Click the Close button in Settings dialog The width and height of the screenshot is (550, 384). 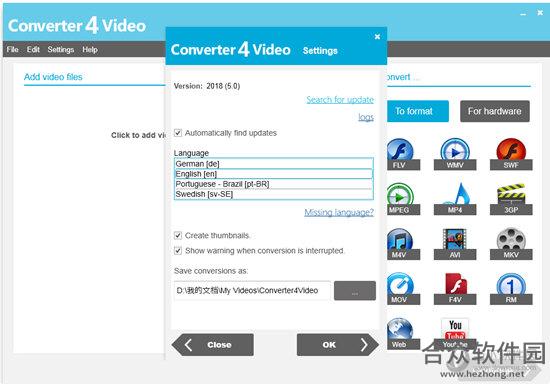(213, 345)
